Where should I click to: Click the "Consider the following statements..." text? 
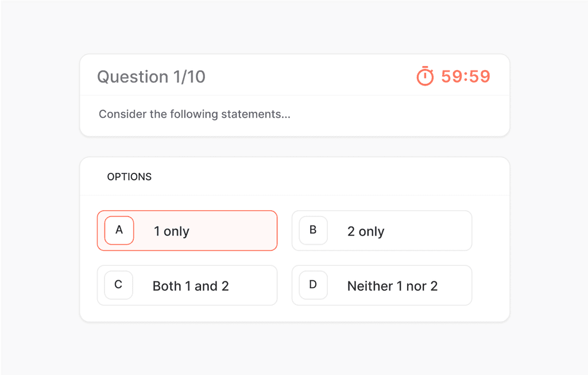pyautogui.click(x=195, y=114)
